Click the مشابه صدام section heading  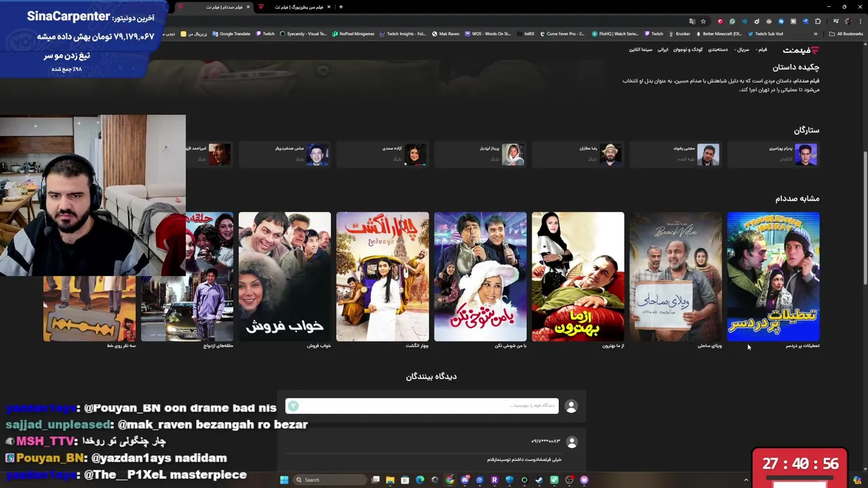[x=797, y=199]
